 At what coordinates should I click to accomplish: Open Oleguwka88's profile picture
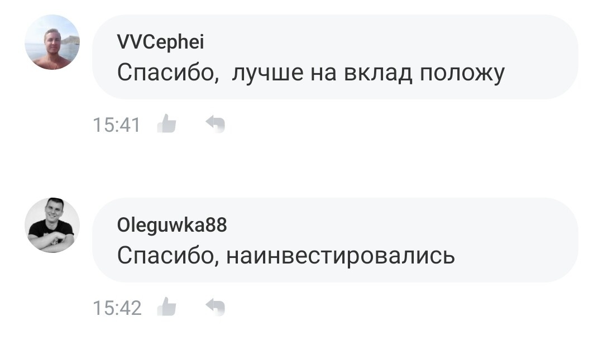tap(52, 225)
